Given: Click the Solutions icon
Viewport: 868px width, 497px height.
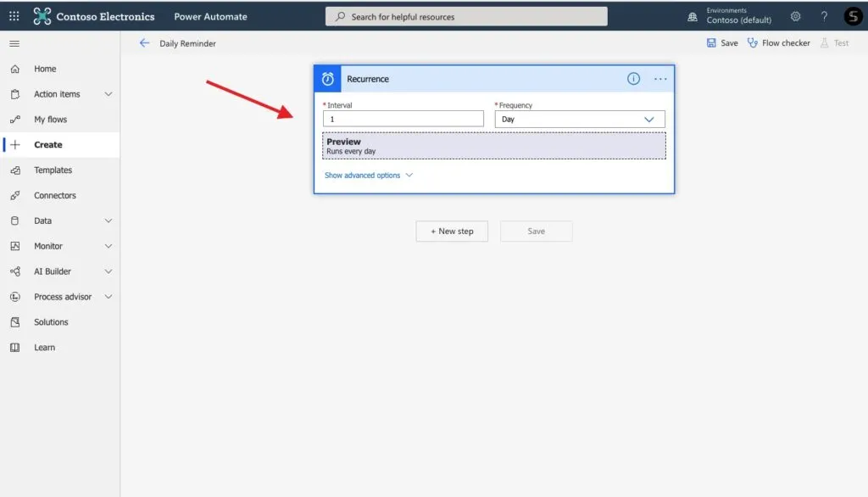Looking at the screenshot, I should (15, 322).
